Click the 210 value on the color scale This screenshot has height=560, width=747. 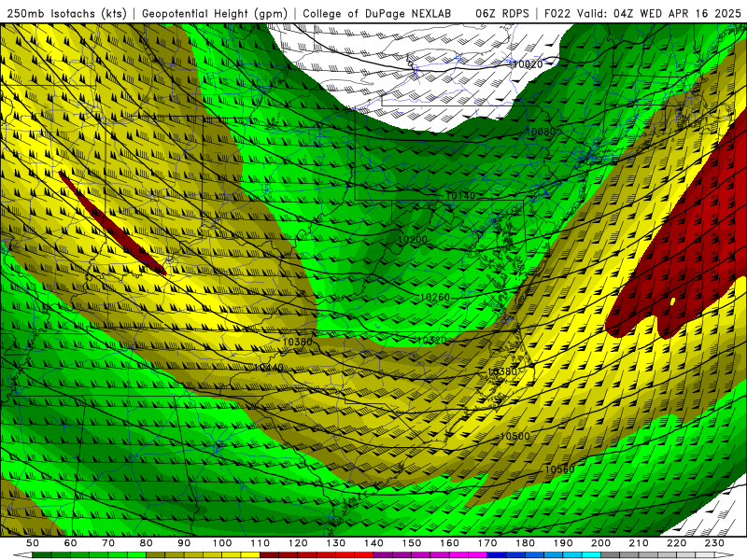click(639, 543)
